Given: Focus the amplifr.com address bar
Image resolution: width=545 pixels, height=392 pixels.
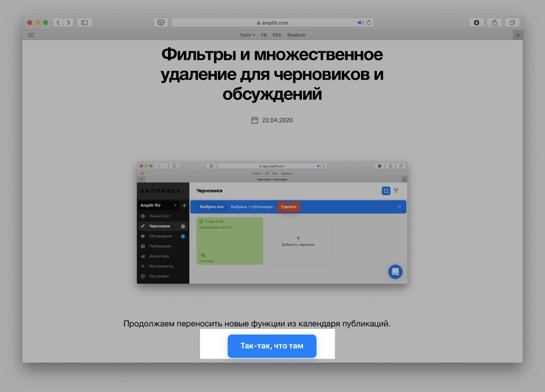Looking at the screenshot, I should [x=272, y=23].
